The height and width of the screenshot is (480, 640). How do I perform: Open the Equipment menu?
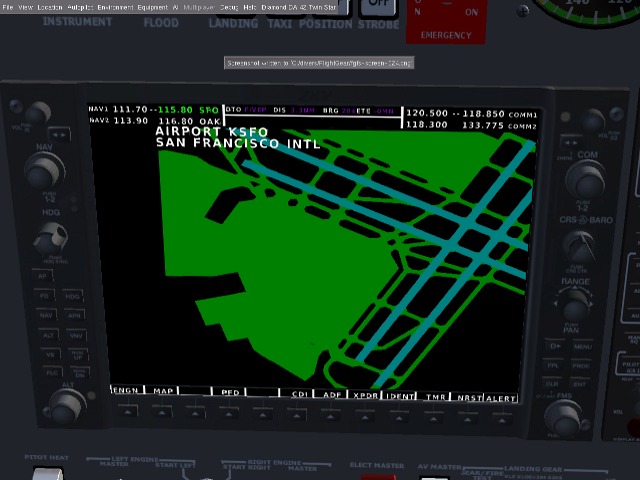[x=153, y=7]
